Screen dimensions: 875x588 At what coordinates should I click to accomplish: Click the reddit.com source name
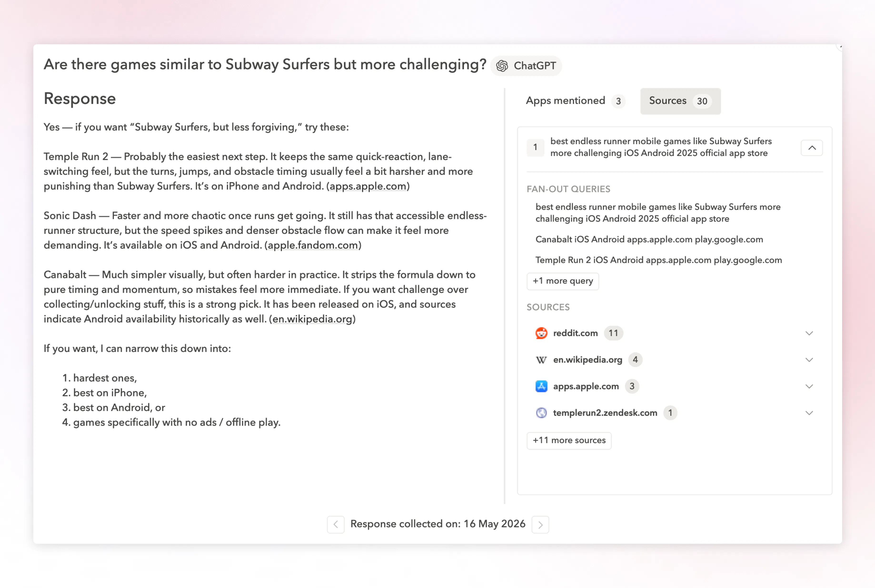(576, 333)
